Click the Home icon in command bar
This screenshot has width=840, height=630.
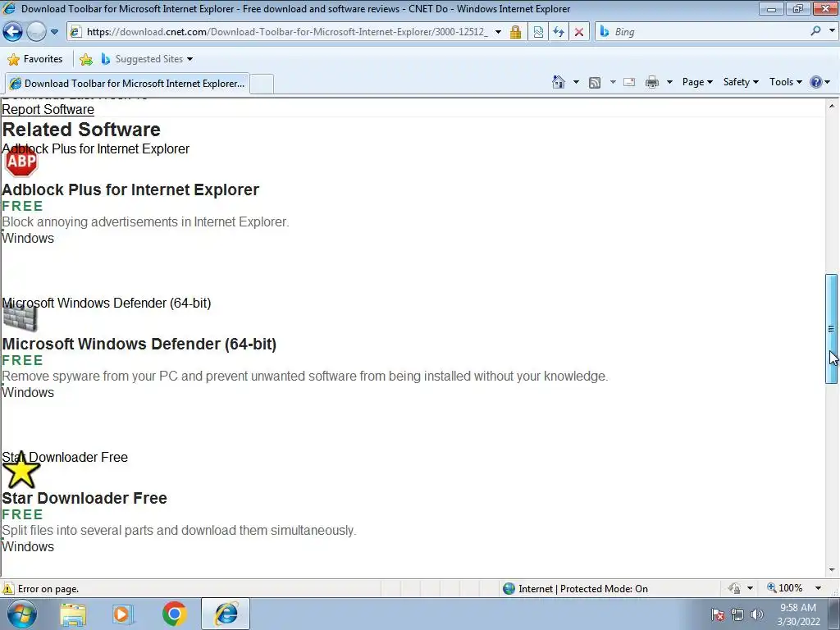[558, 82]
